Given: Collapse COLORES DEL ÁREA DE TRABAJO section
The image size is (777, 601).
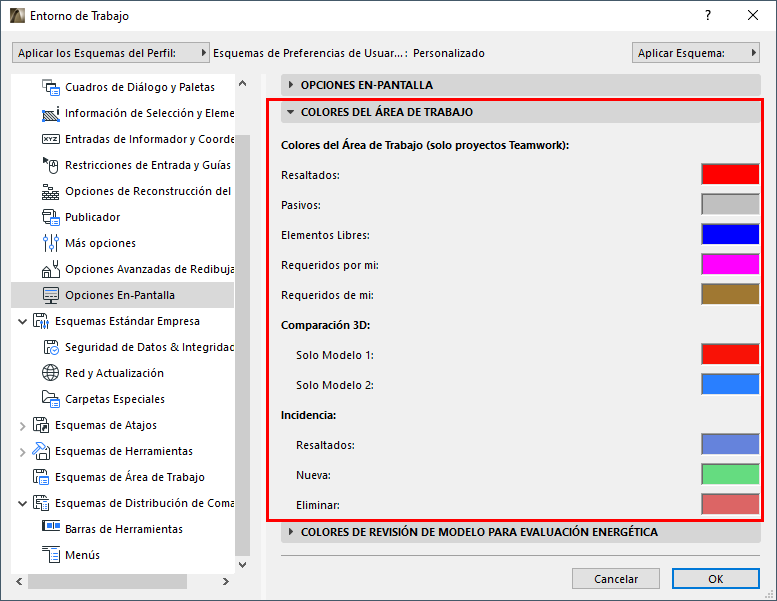Looking at the screenshot, I should pos(291,112).
